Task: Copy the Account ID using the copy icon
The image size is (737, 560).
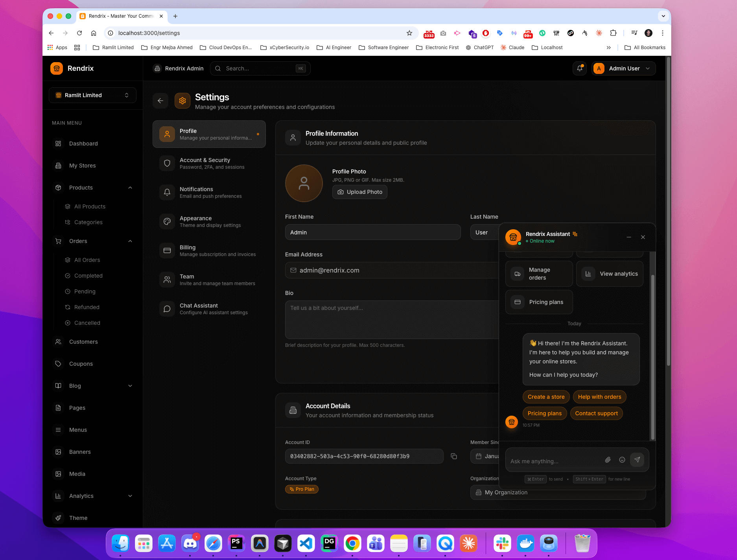Action: 454,456
